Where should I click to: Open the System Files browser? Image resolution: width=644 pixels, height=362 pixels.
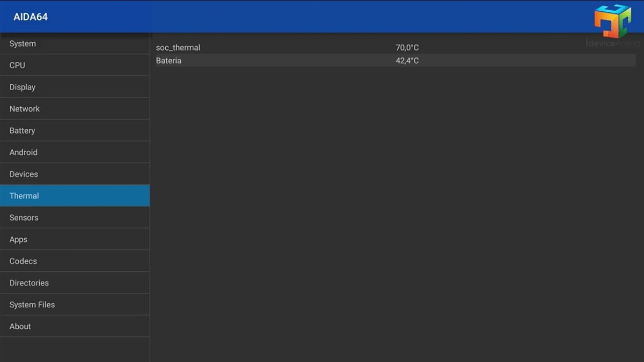(32, 304)
